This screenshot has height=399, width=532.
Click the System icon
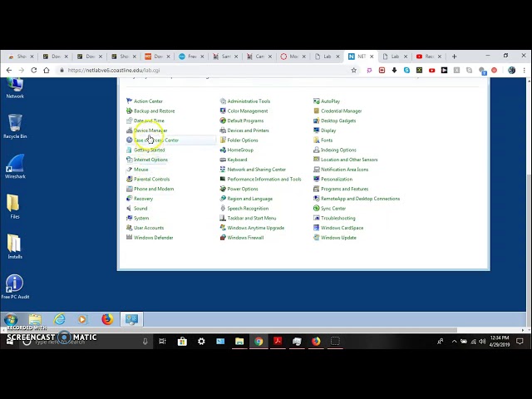[130, 218]
